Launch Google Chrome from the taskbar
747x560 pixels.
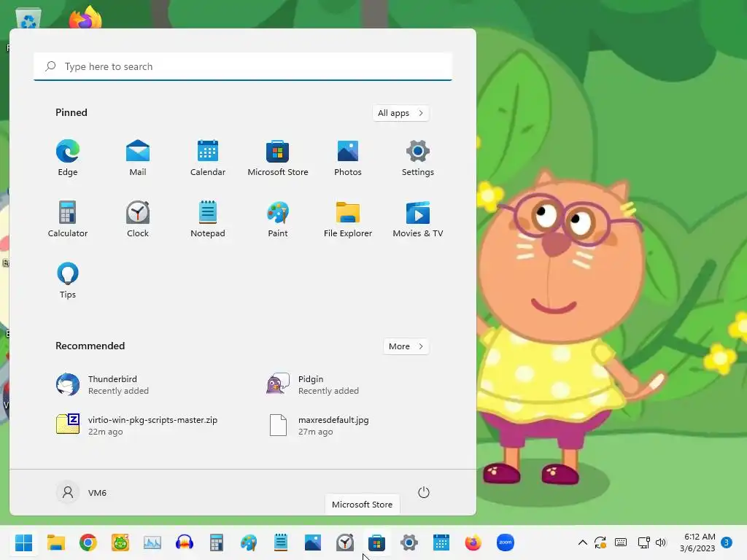pyautogui.click(x=88, y=542)
